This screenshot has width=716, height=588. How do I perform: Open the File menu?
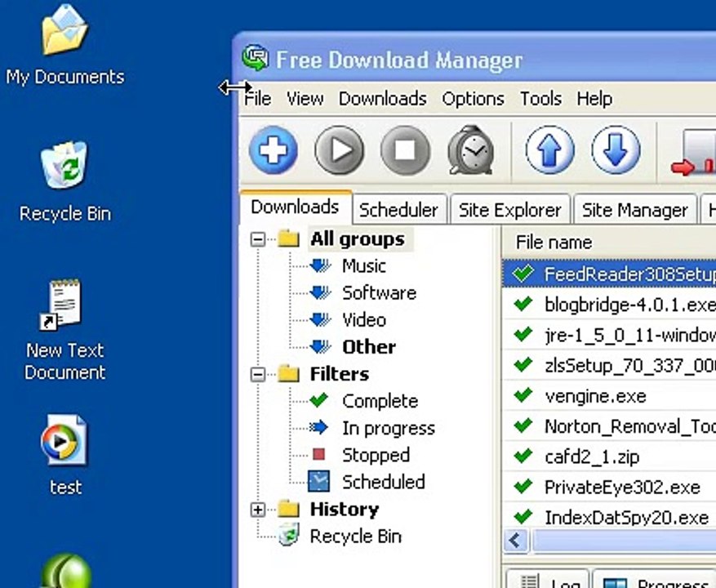258,99
